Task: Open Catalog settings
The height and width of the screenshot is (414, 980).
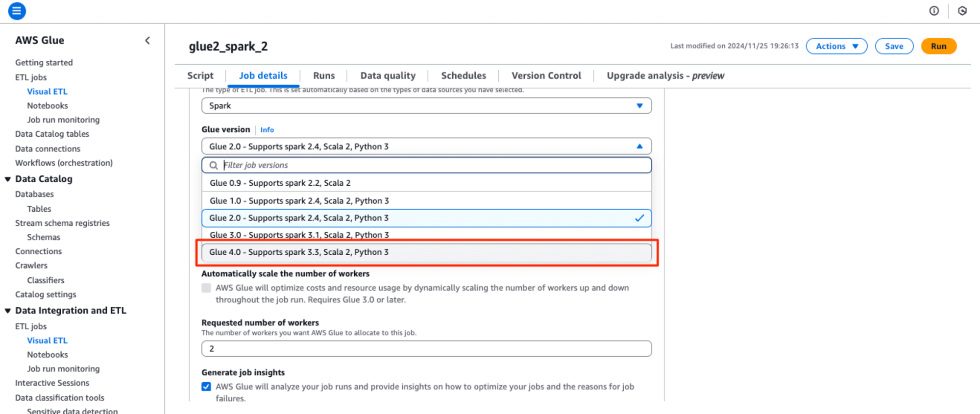Action: [46, 295]
